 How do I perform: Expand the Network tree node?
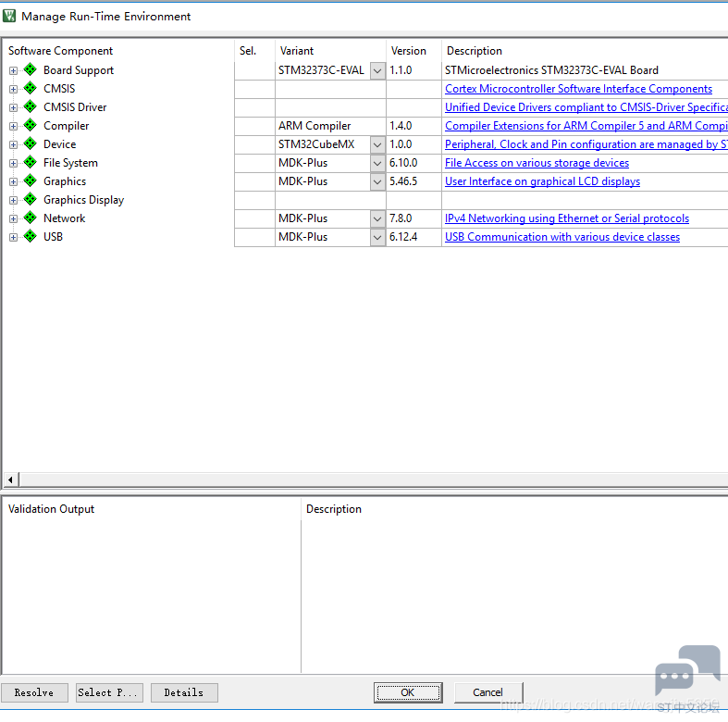[14, 218]
